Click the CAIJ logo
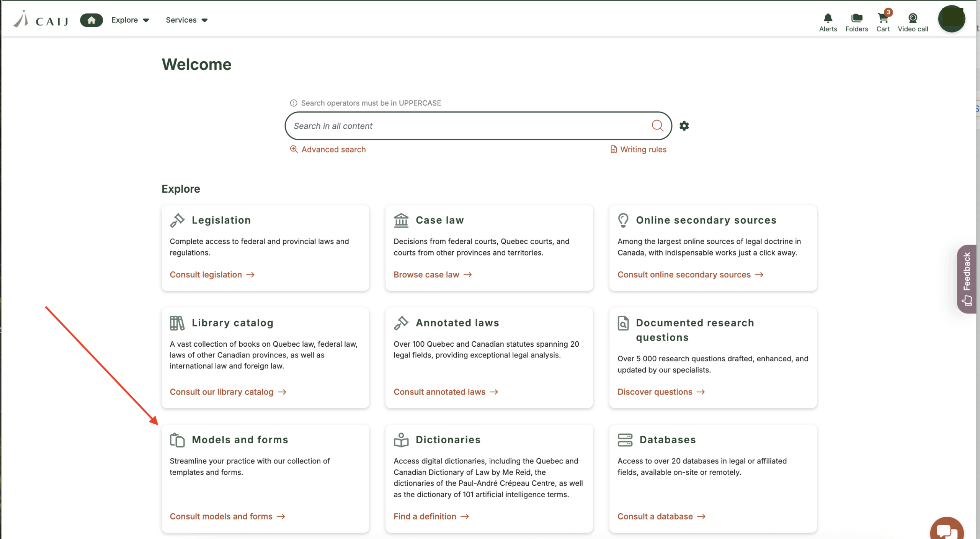The image size is (980, 539). [40, 20]
